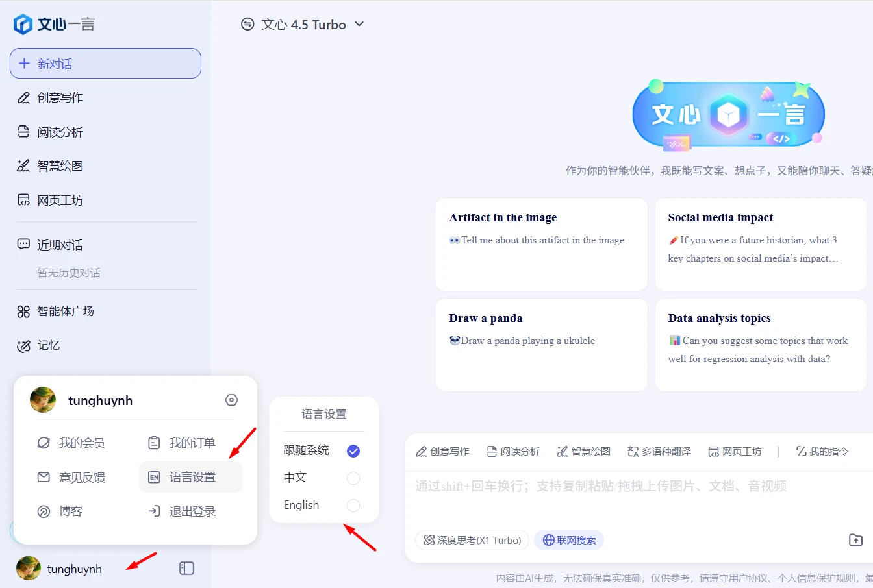Open 我的会员 membership entry
The height and width of the screenshot is (588, 873).
(x=71, y=443)
